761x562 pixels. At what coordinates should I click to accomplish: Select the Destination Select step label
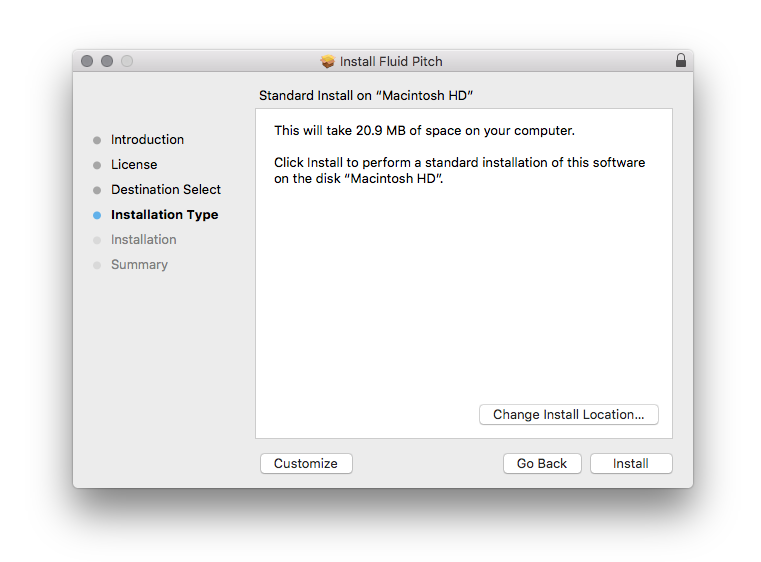point(166,190)
